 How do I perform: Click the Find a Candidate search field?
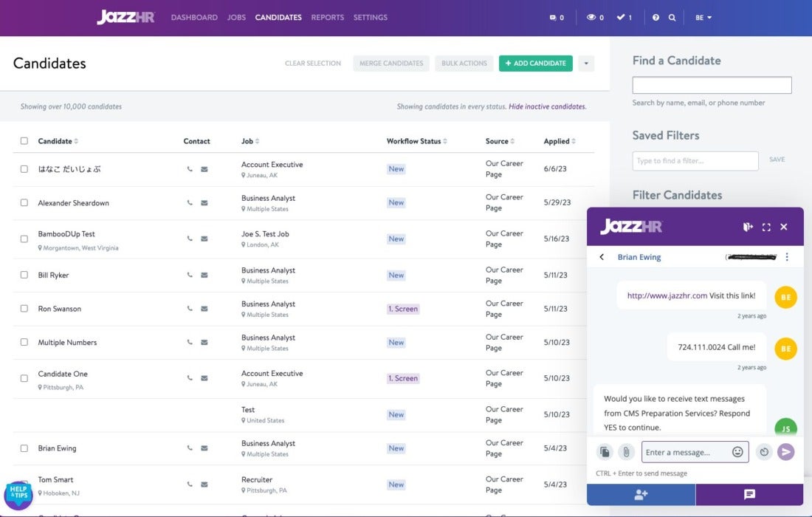(712, 85)
